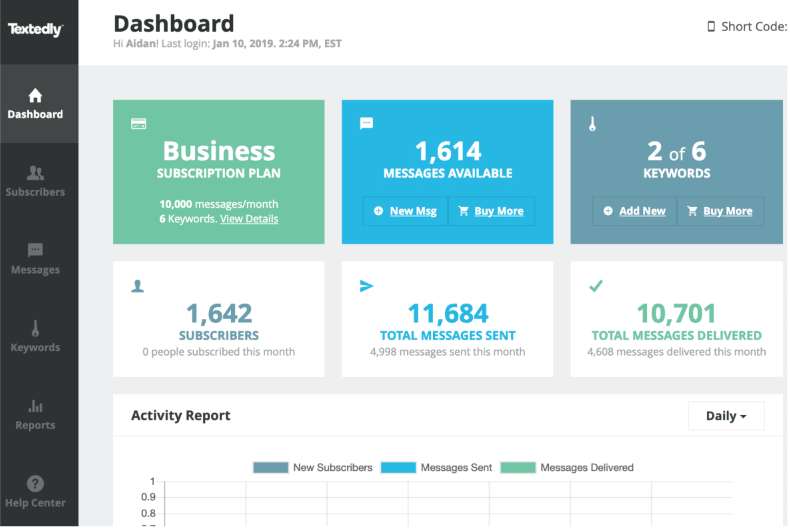Click the person icon on Subscribers card
This screenshot has width=790, height=528.
[x=138, y=286]
